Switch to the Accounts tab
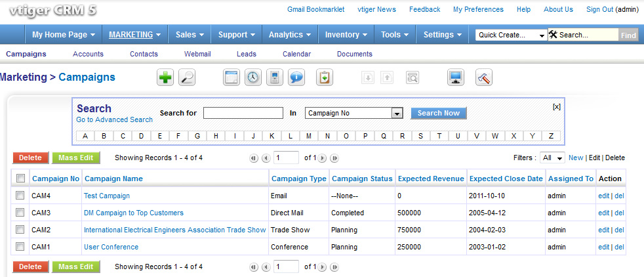 click(x=88, y=54)
